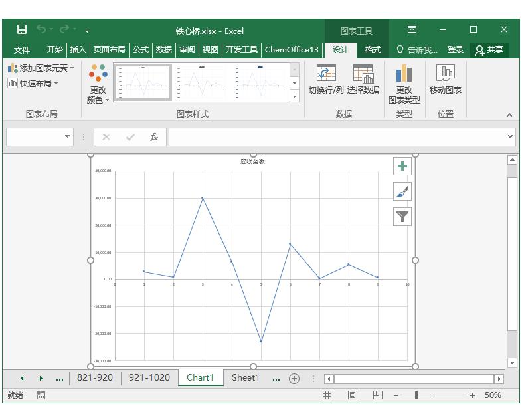522x420 pixels.
Task: Click the vertical scrollbar down arrow
Action: pyautogui.click(x=512, y=362)
